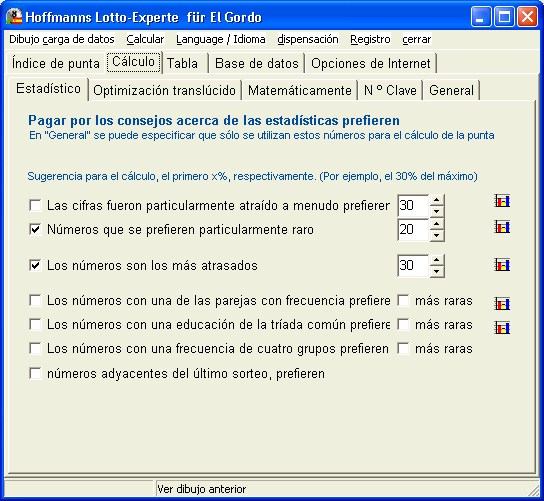Viewport: 544px width, 501px height.
Task: Uncheck 'Números que se prefieren particularmente raro'
Action: (x=35, y=229)
